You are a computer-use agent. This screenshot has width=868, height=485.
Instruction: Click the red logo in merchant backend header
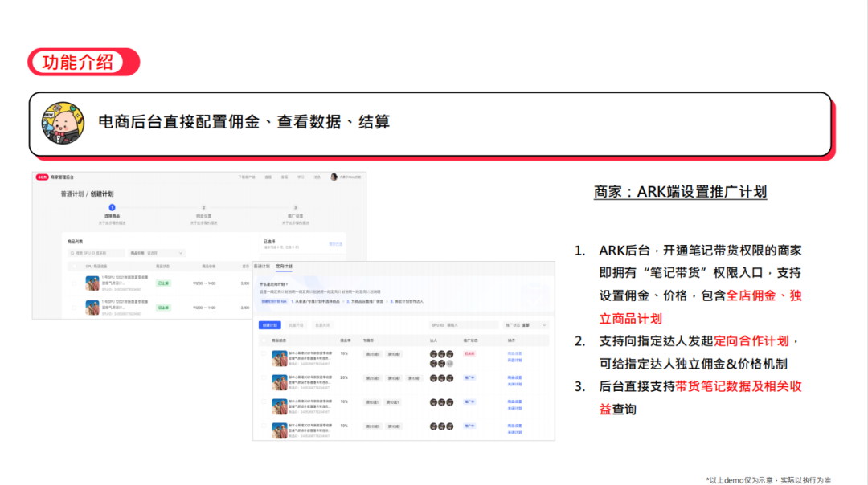(x=42, y=177)
